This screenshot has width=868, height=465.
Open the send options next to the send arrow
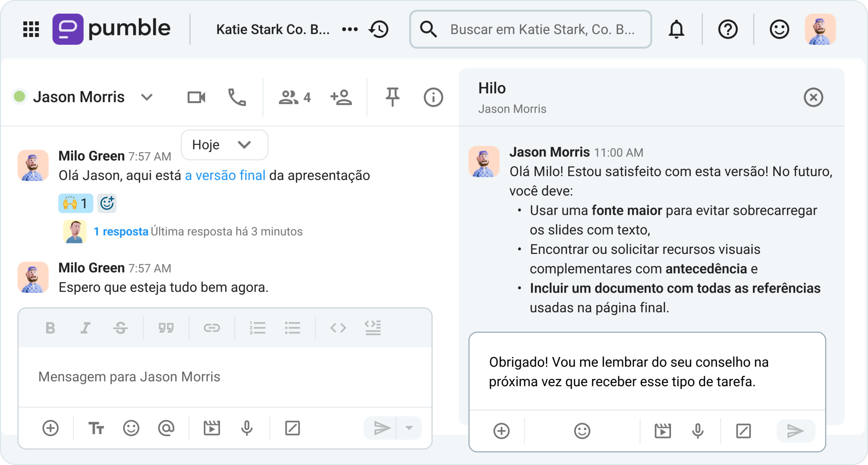click(409, 428)
